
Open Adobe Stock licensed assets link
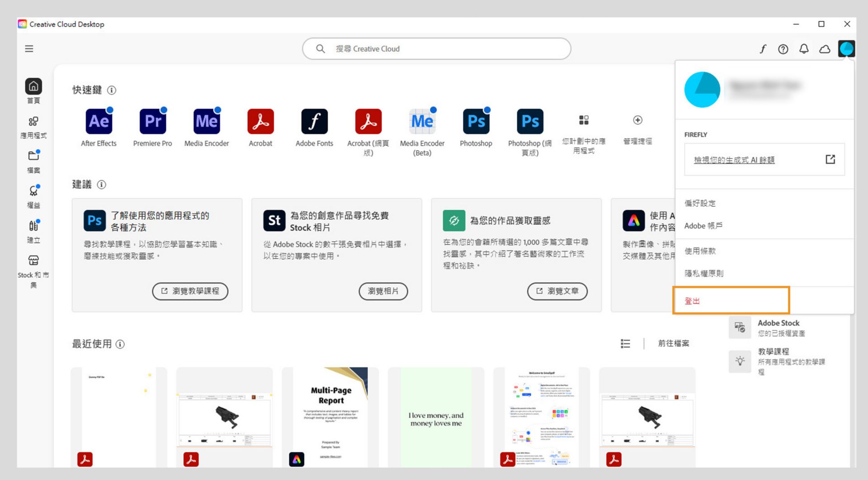(x=778, y=328)
